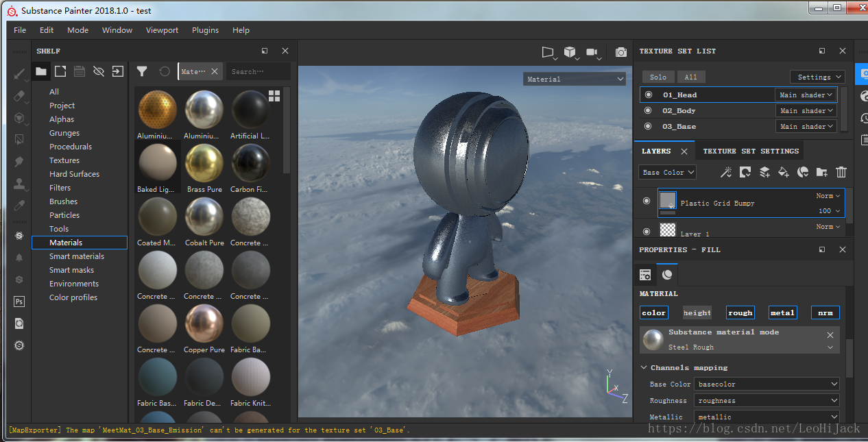Image resolution: width=868 pixels, height=442 pixels.
Task: Toggle the nrm material channel
Action: pyautogui.click(x=825, y=312)
